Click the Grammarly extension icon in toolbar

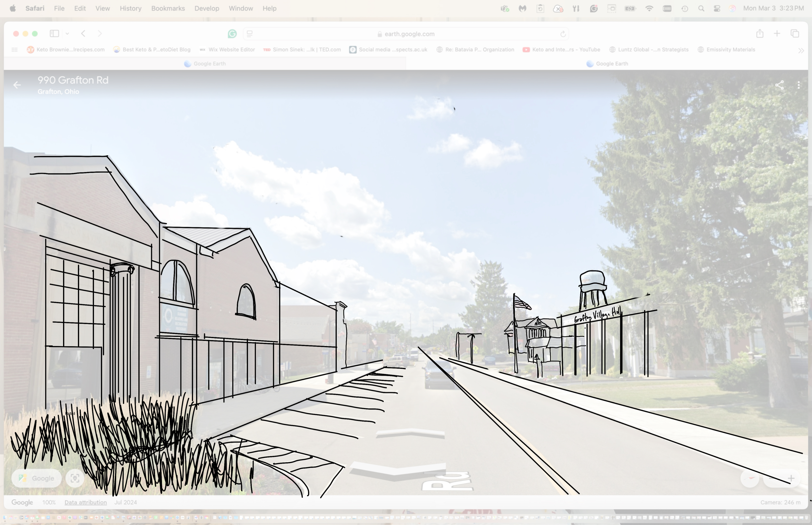coord(232,34)
